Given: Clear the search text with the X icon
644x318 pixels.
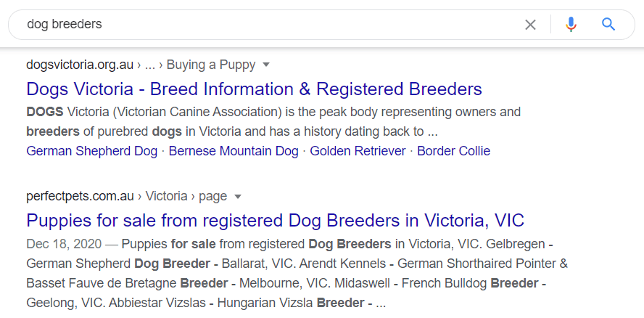Looking at the screenshot, I should coord(530,25).
